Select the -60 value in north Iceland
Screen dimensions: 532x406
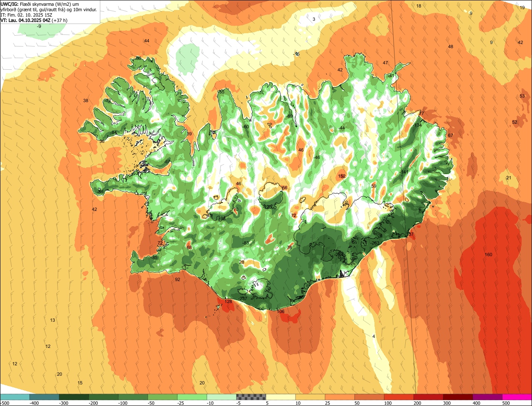[x=245, y=127]
